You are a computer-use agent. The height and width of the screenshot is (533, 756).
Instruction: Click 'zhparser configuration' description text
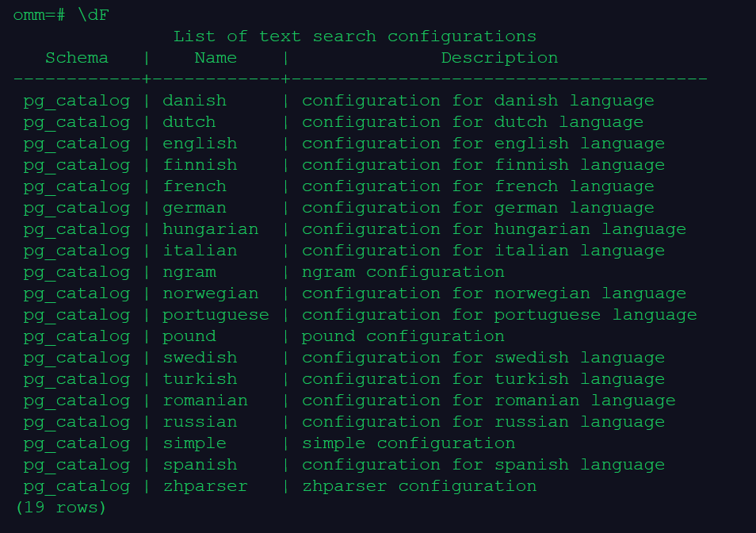419,486
